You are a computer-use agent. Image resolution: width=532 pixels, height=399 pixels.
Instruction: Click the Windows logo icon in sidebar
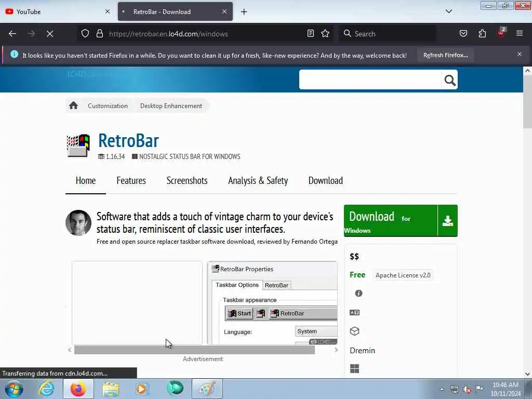tap(354, 369)
